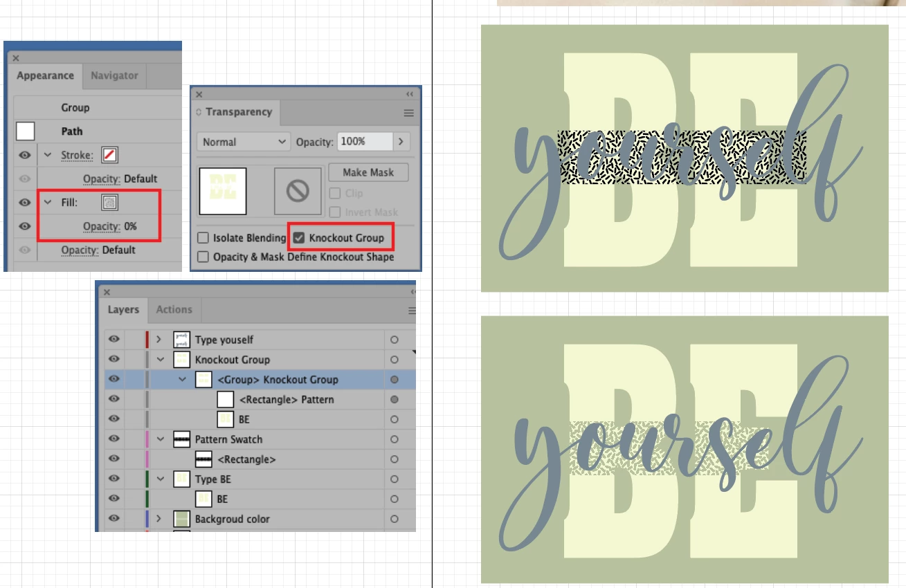This screenshot has height=588, width=906.
Task: Select the Appearance tab
Action: coord(45,76)
